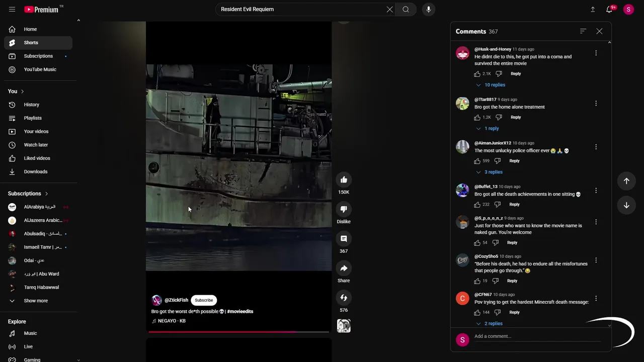Close the Comments panel
This screenshot has height=362, width=644.
coord(599,31)
